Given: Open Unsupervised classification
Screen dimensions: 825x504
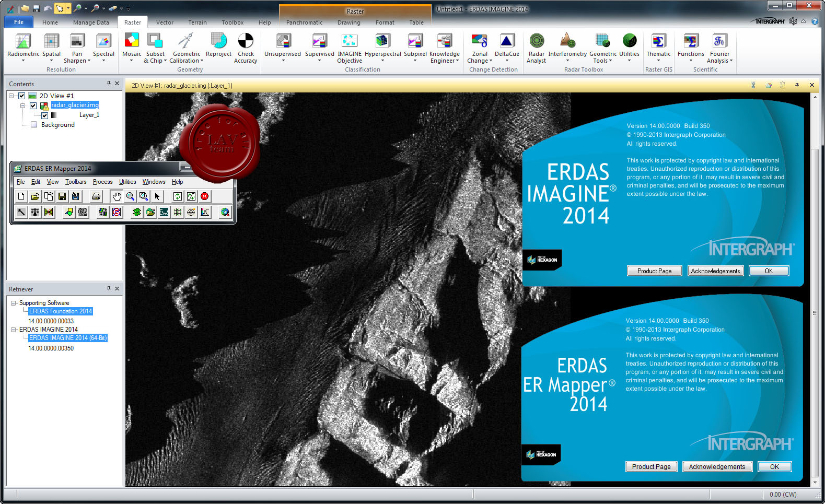Looking at the screenshot, I should 283,47.
